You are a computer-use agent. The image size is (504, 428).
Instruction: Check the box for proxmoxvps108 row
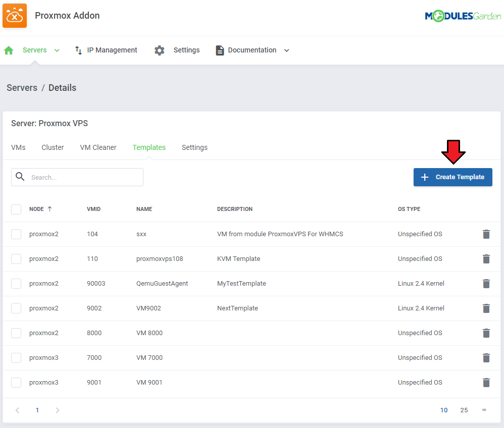point(16,258)
